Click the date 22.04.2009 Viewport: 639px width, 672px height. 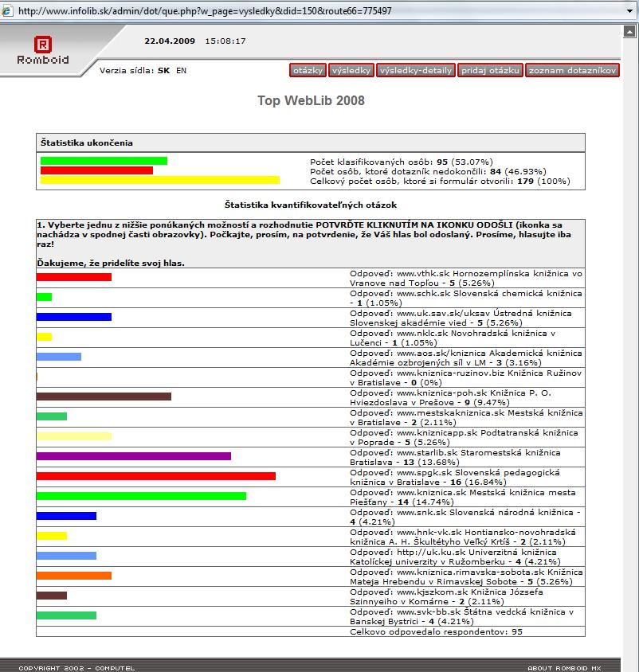(170, 41)
